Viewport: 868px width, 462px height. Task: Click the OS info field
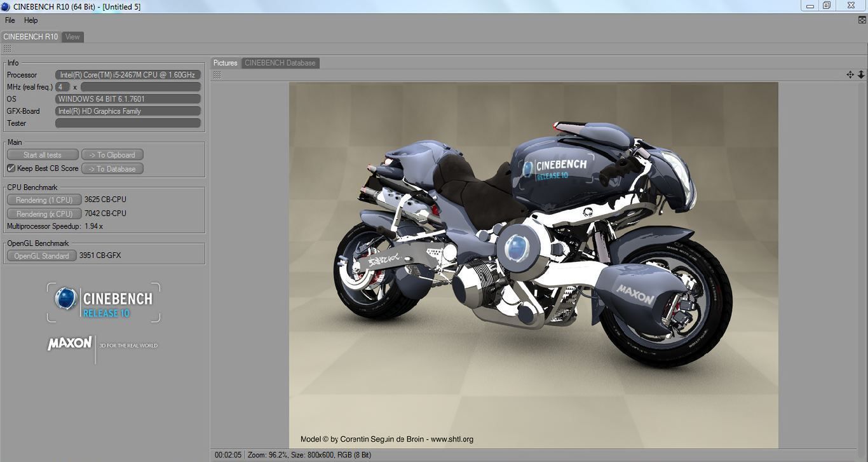(x=128, y=99)
